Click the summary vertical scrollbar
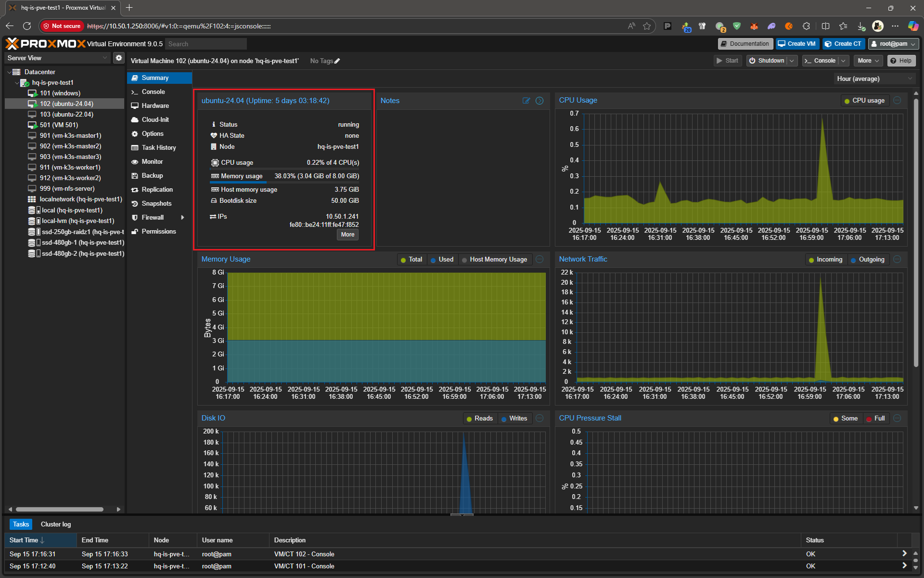This screenshot has height=578, width=924. [x=916, y=234]
